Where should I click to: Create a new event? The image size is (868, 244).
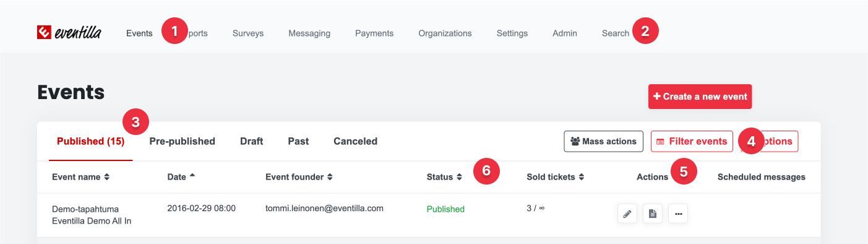[700, 97]
